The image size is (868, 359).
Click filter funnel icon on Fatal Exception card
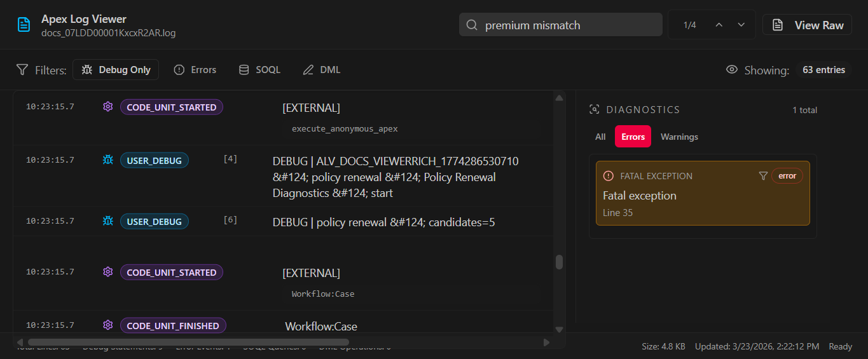[763, 176]
